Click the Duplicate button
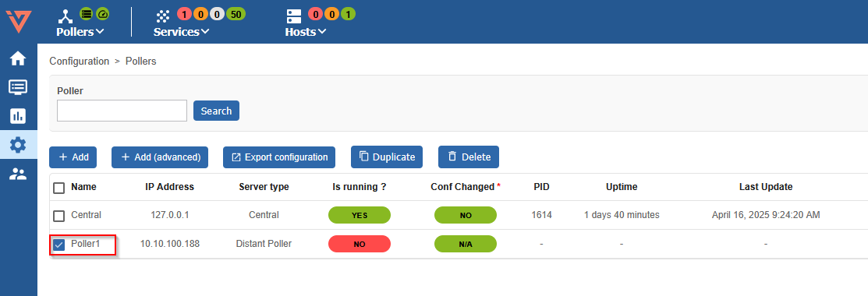This screenshot has height=296, width=868. click(x=387, y=157)
